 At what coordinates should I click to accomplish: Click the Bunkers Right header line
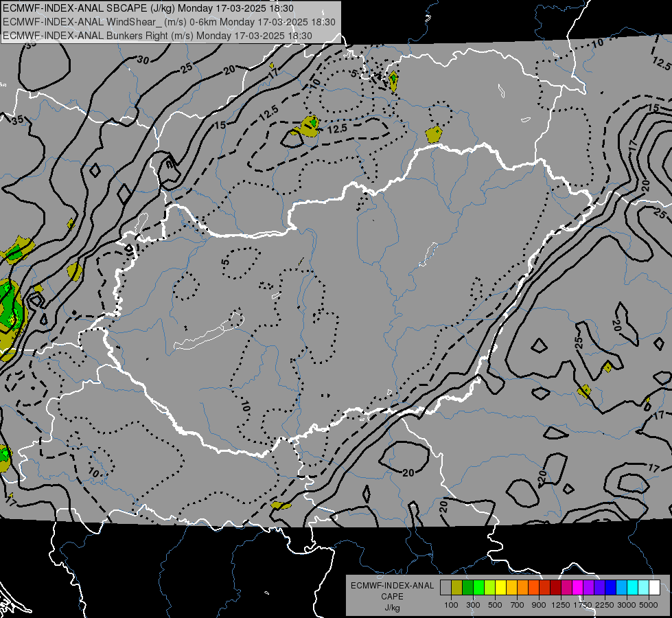pyautogui.click(x=158, y=36)
